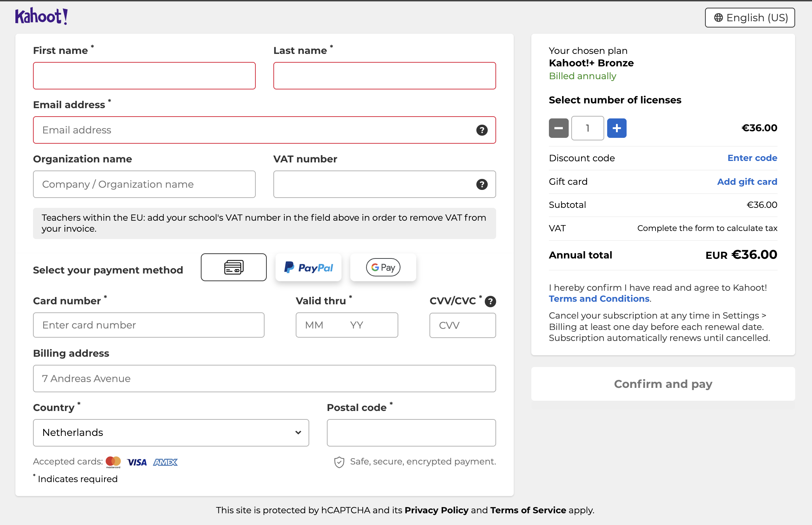This screenshot has width=812, height=525.
Task: Click the Valid thru expiry field
Action: point(347,325)
